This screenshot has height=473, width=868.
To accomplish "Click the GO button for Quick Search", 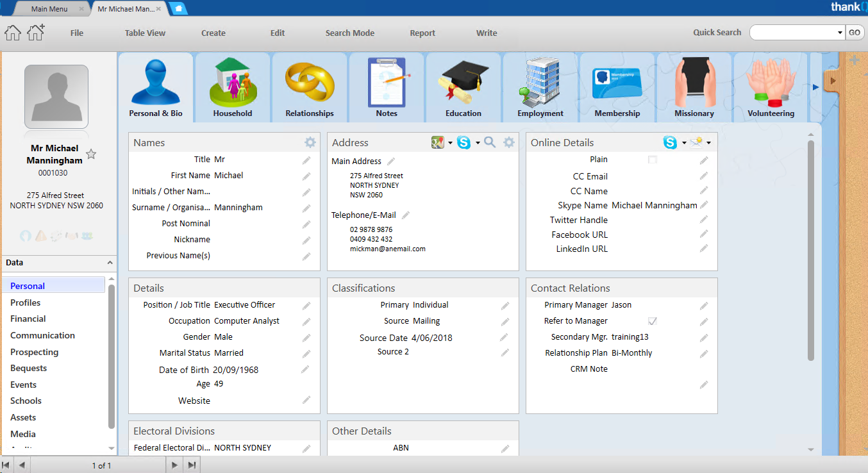I will (855, 33).
